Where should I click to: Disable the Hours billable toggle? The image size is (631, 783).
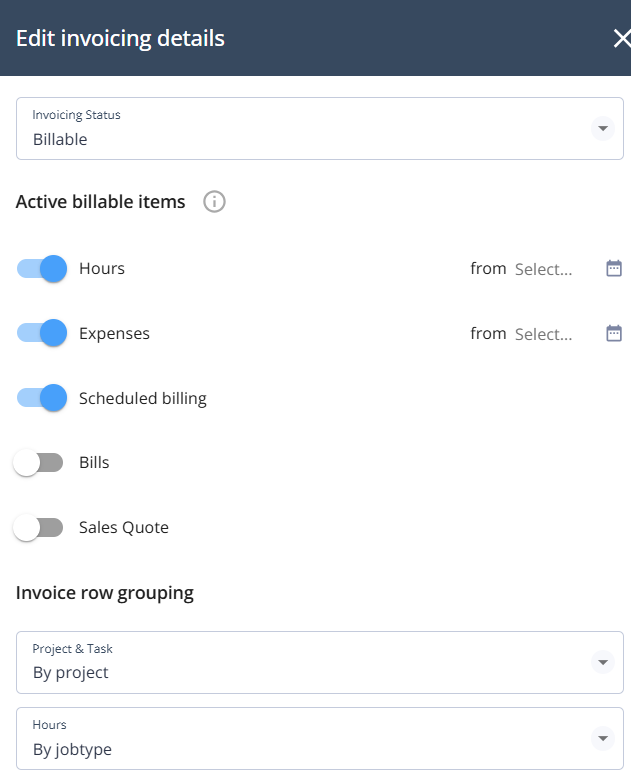click(42, 269)
